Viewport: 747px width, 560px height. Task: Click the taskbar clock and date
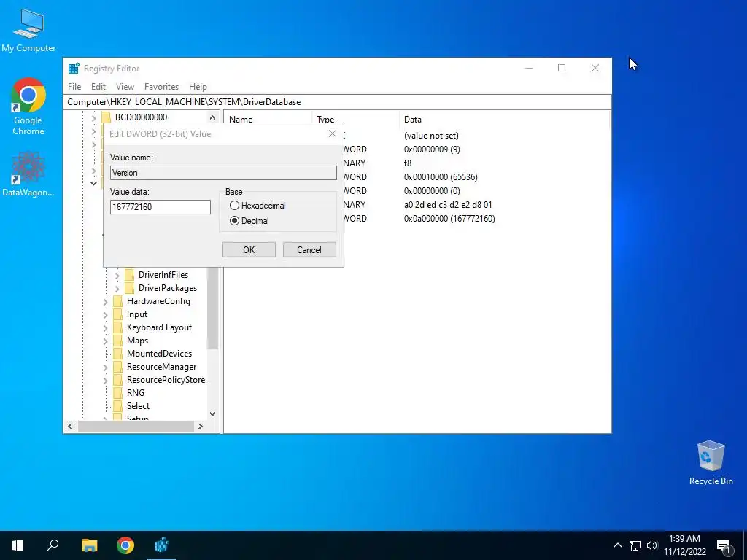click(685, 545)
